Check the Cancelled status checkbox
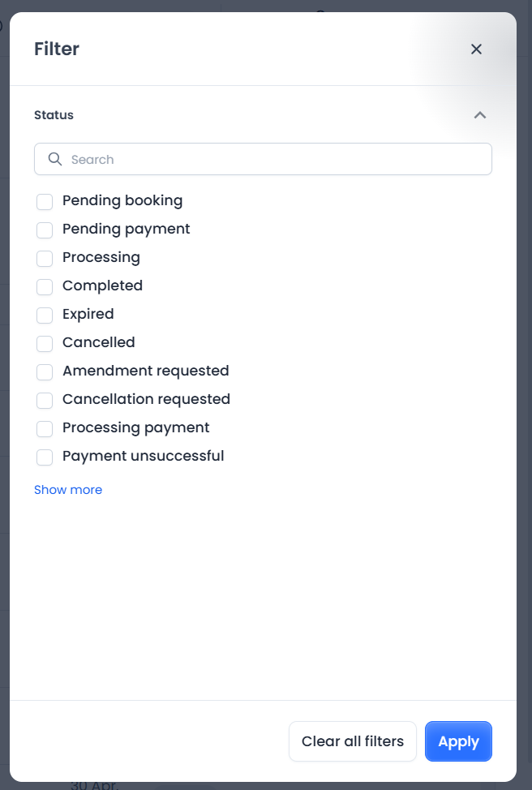The width and height of the screenshot is (532, 790). coord(45,343)
